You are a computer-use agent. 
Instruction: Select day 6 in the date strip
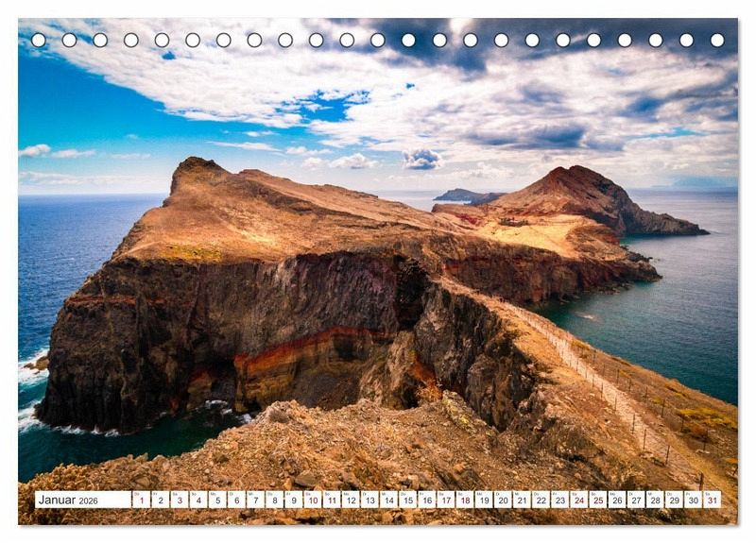[237, 500]
